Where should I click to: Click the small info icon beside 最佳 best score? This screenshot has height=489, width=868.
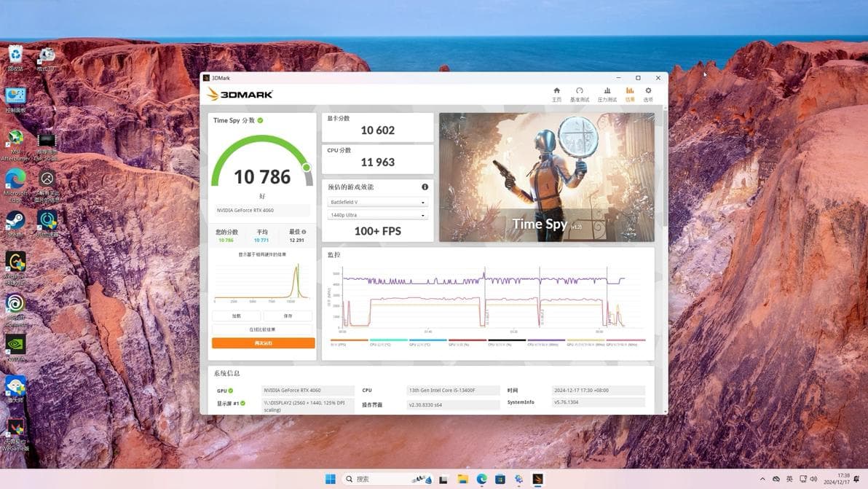304,232
